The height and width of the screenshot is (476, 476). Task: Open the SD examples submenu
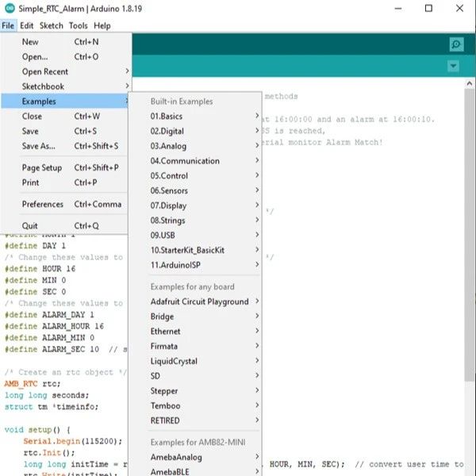point(195,376)
